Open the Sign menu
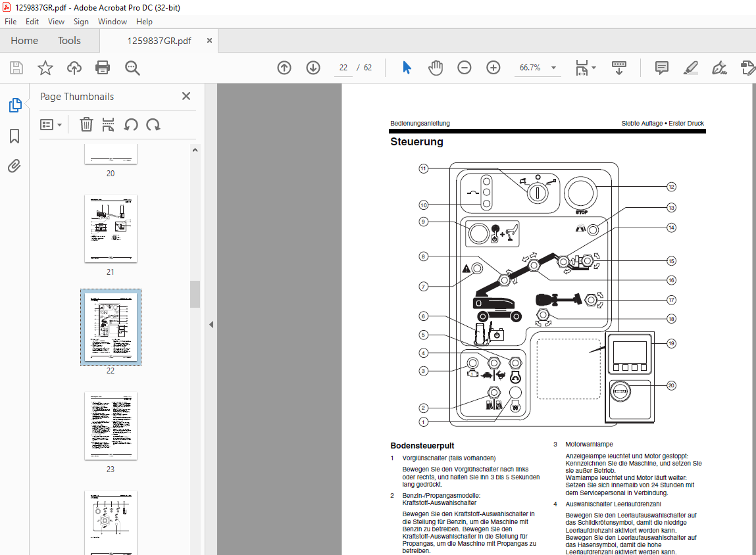 [x=81, y=22]
